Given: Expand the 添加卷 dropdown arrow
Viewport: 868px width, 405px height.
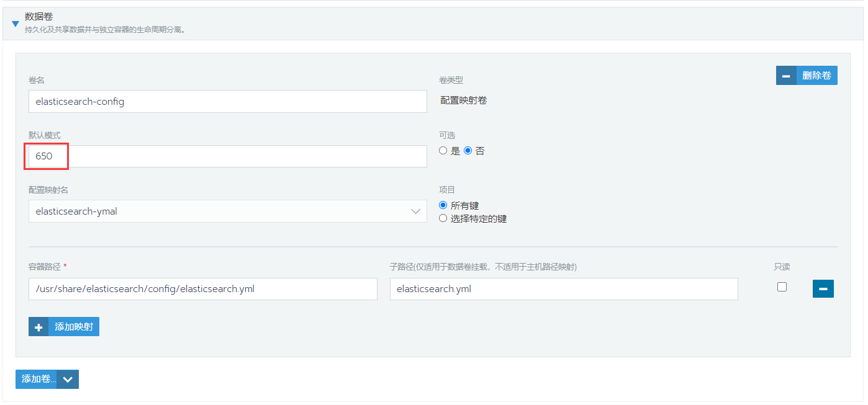Looking at the screenshot, I should coord(68,380).
